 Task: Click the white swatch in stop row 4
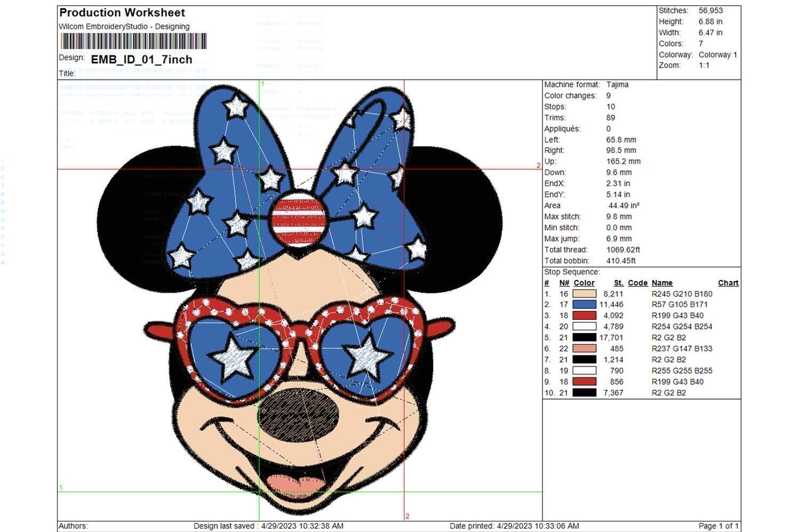584,326
